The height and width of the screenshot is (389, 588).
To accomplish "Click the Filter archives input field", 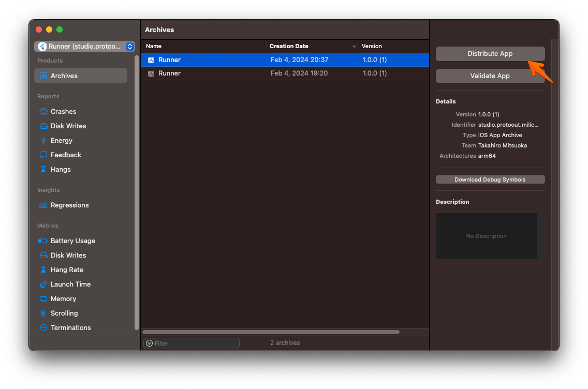I will [191, 343].
